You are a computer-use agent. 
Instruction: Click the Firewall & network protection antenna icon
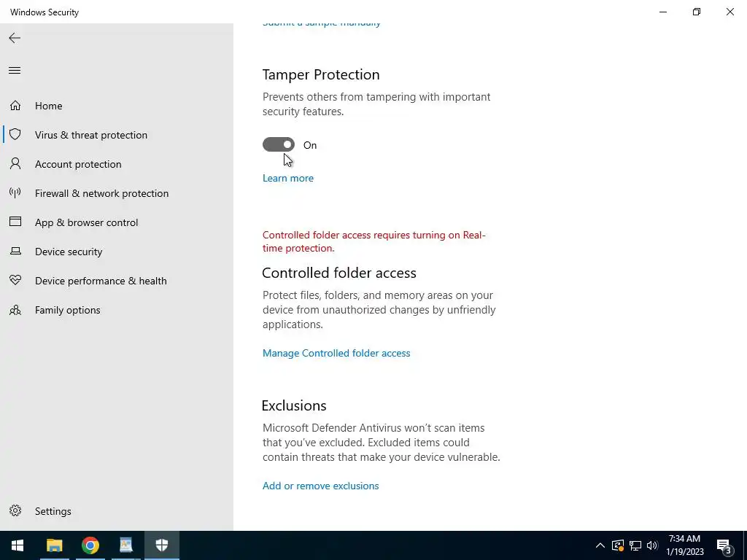pos(15,192)
